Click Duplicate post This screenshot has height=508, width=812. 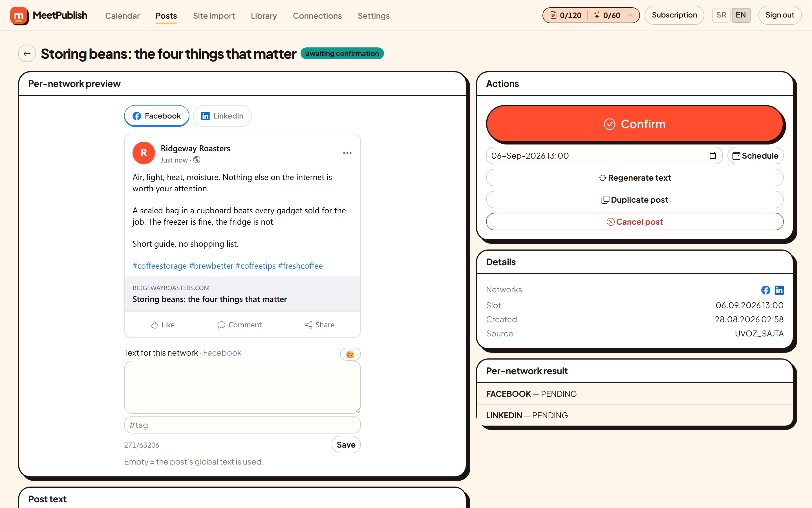point(634,200)
